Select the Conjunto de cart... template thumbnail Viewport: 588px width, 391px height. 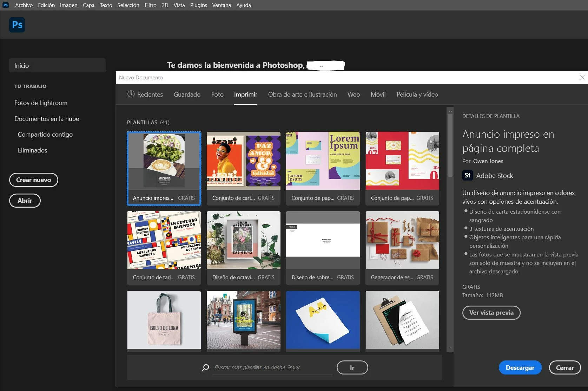243,168
